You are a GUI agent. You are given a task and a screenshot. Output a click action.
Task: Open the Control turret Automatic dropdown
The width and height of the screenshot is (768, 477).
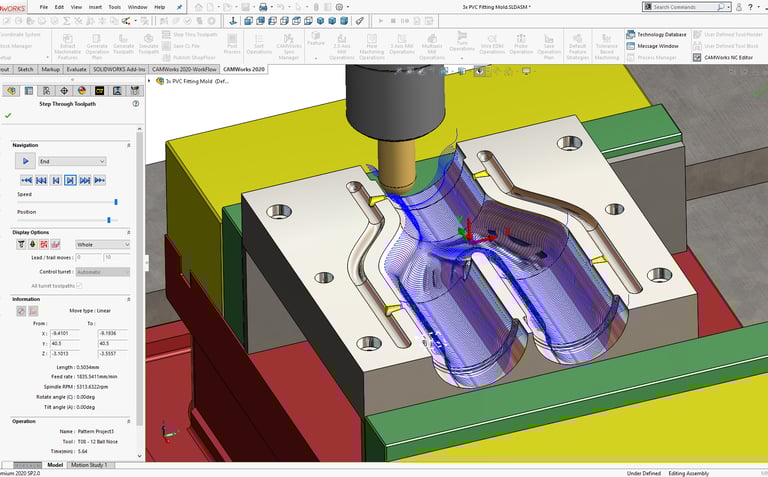[103, 272]
